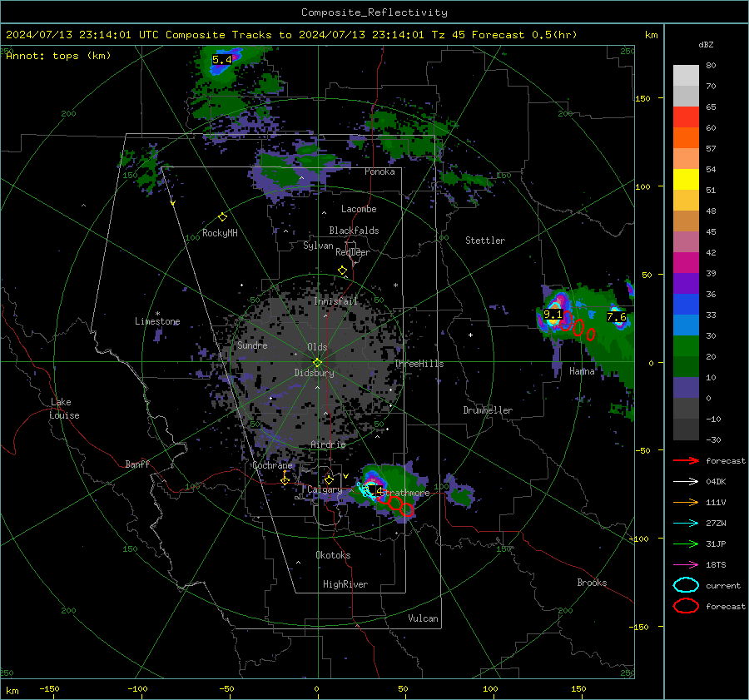The image size is (749, 700).
Task: Click the top light gray 80 dBZ swatch
Action: (x=686, y=76)
